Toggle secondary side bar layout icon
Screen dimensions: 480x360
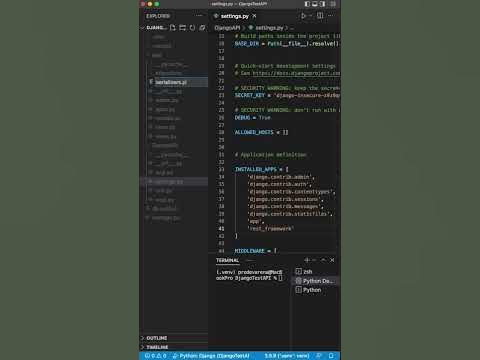tap(322, 4)
